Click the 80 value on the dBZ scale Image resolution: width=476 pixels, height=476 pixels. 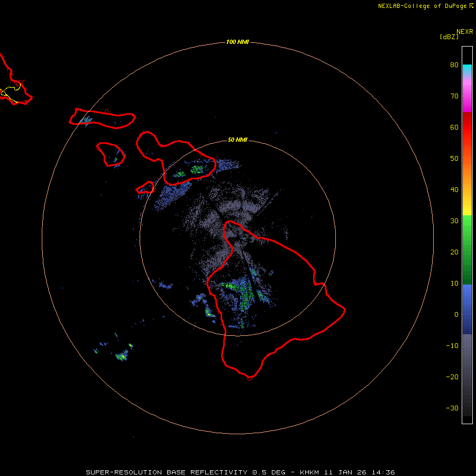tap(454, 65)
